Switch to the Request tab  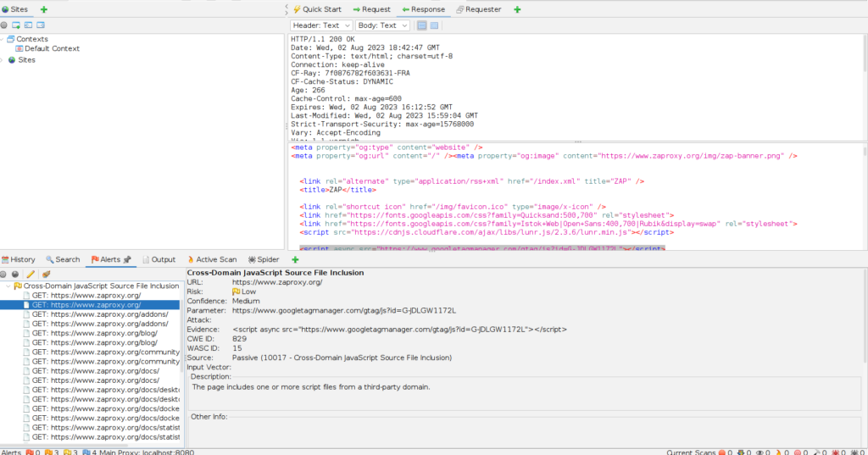[371, 9]
